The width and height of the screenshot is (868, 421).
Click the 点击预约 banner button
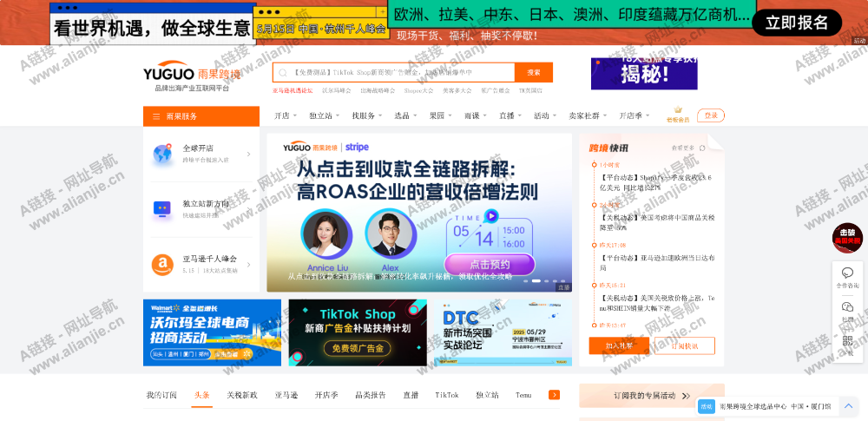pyautogui.click(x=490, y=264)
